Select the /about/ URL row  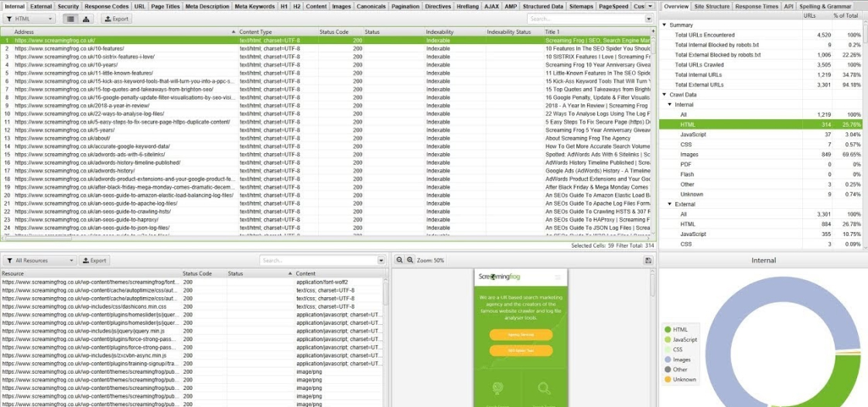pyautogui.click(x=326, y=138)
